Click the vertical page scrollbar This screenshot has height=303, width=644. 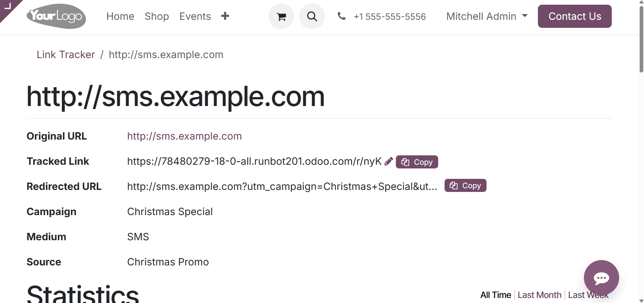pos(641,40)
